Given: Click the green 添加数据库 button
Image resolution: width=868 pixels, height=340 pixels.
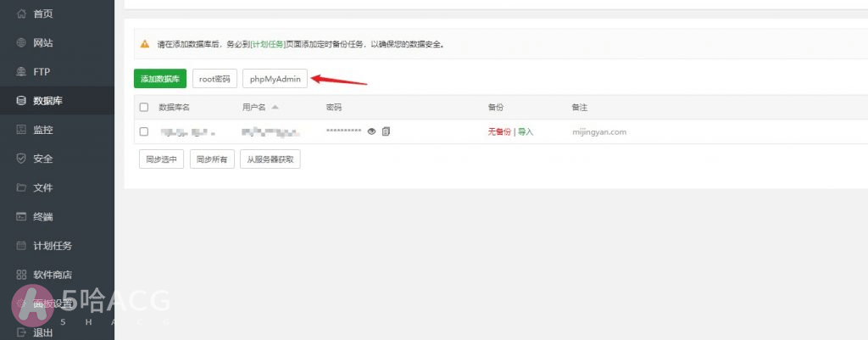Looking at the screenshot, I should coord(160,79).
